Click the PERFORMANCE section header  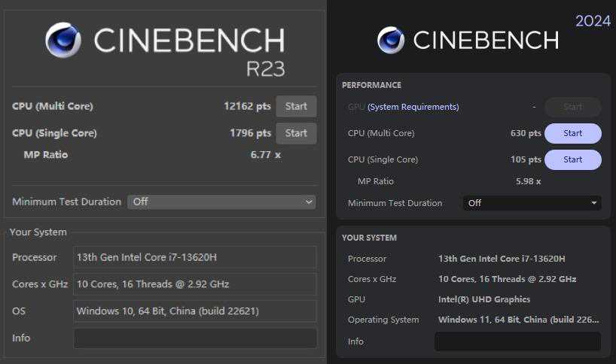tap(371, 85)
